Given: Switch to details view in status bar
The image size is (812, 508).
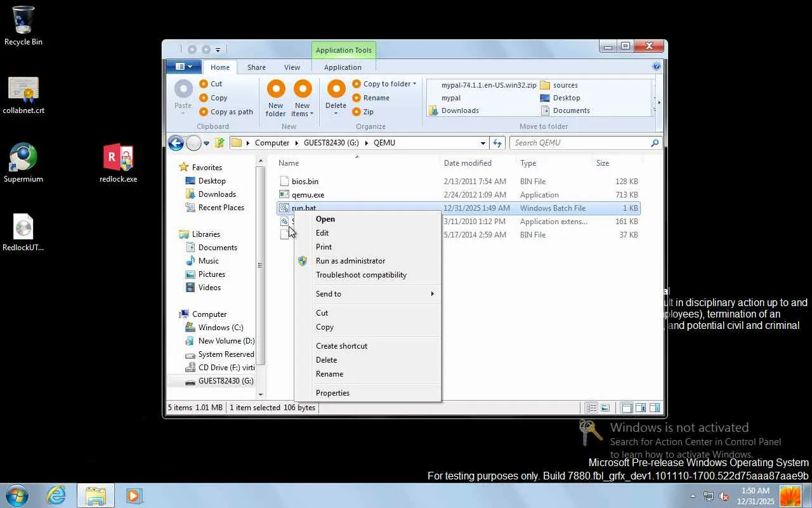Looking at the screenshot, I should click(591, 408).
